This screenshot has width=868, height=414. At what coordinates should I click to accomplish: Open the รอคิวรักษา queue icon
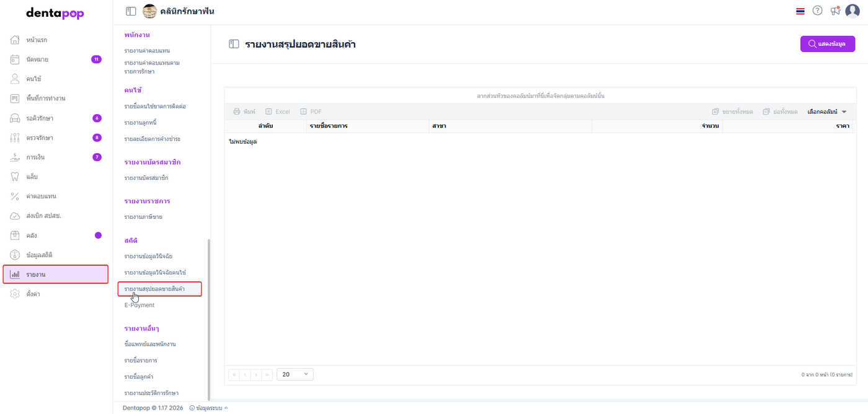tap(15, 118)
